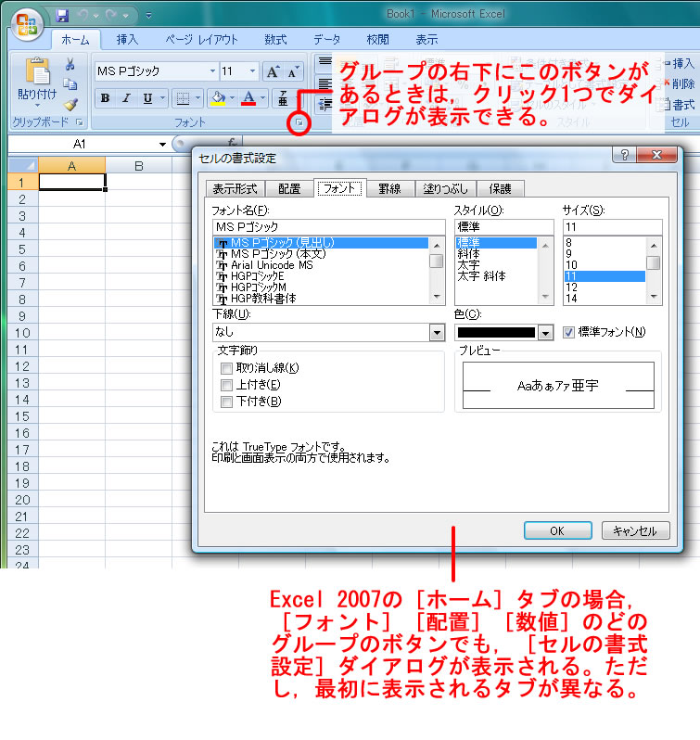The image size is (700, 740).
Task: Click the font name list scrollbar
Action: [x=437, y=271]
